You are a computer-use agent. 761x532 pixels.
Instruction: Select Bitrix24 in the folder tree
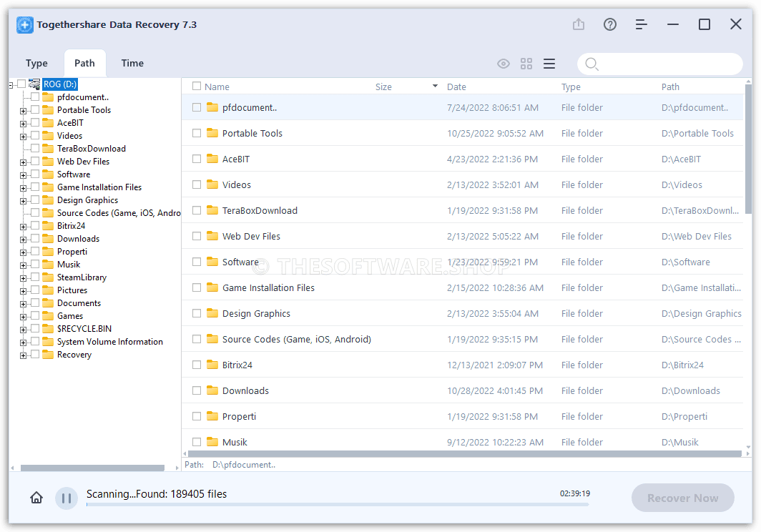pyautogui.click(x=71, y=226)
